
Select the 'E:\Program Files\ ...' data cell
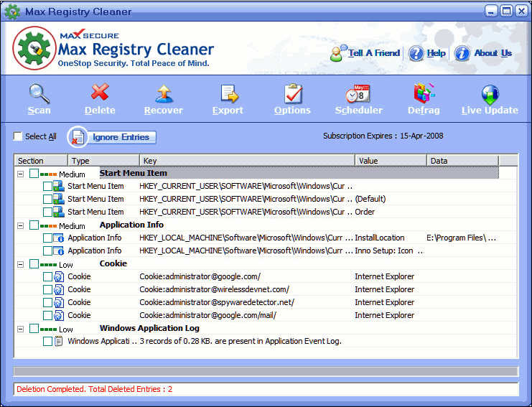tap(461, 238)
